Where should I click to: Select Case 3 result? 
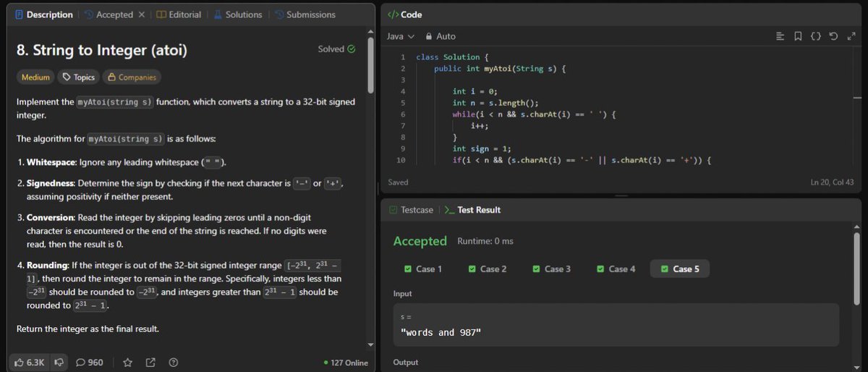pos(551,269)
